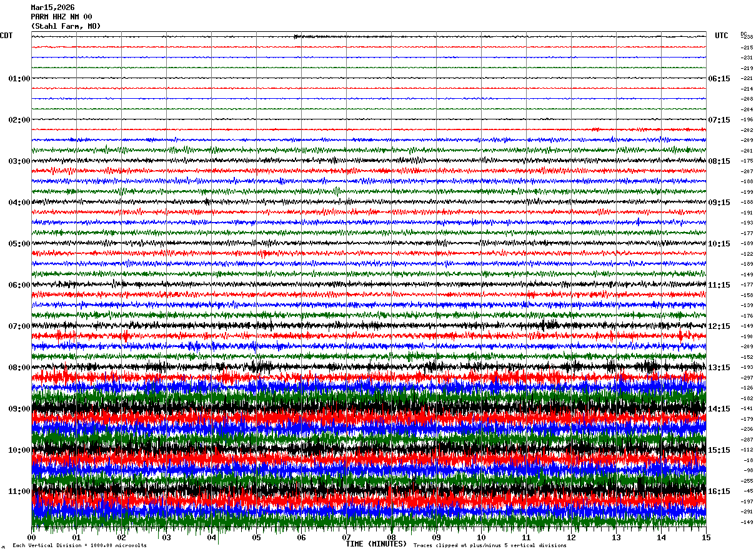The image size is (756, 554).
Task: Select the 10:00 CDT row label
Action: click(19, 450)
